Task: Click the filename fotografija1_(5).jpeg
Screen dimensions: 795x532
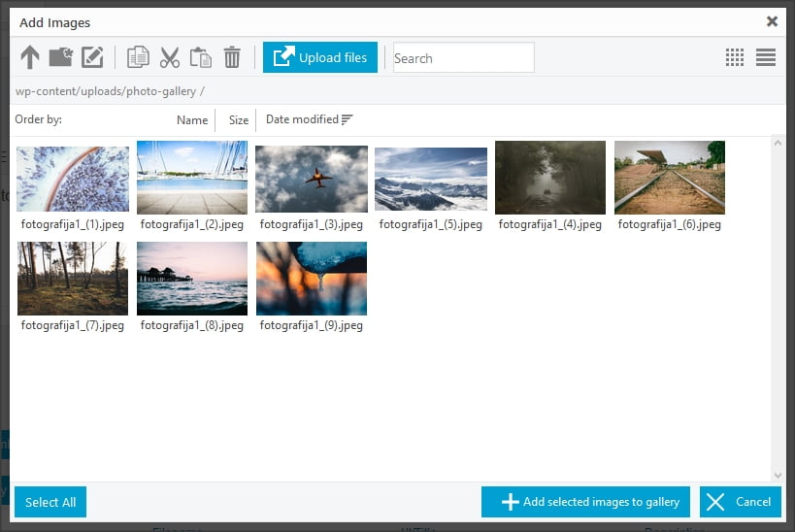Action: click(x=431, y=224)
